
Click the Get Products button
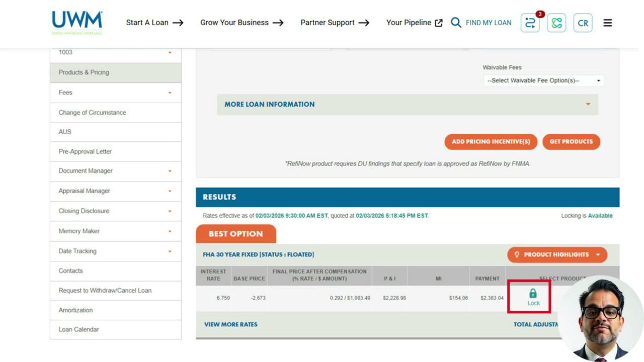coord(571,141)
